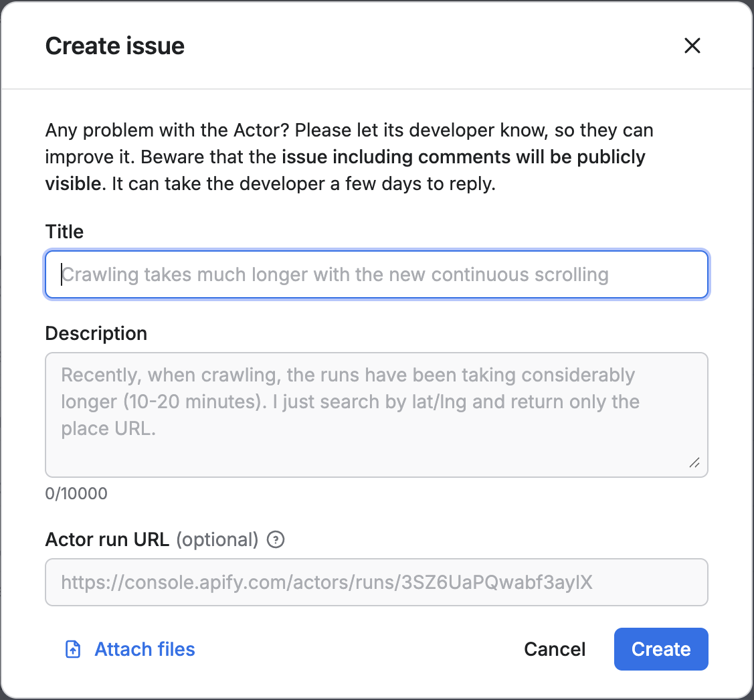
Task: Click the Description resize handle
Action: [x=695, y=462]
